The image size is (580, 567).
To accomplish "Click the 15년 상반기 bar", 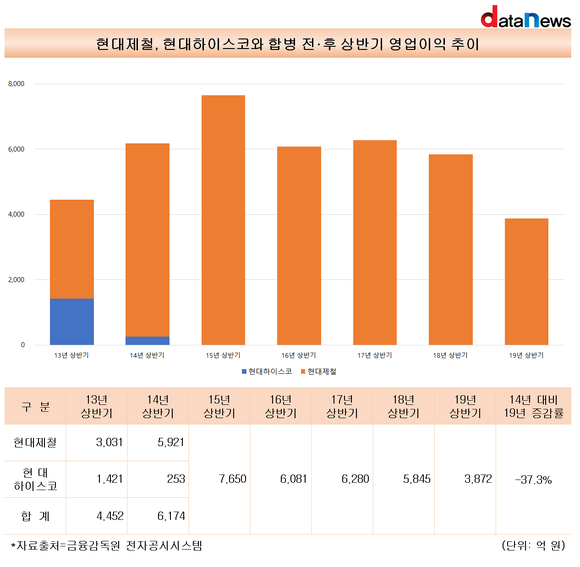I will pyautogui.click(x=223, y=220).
